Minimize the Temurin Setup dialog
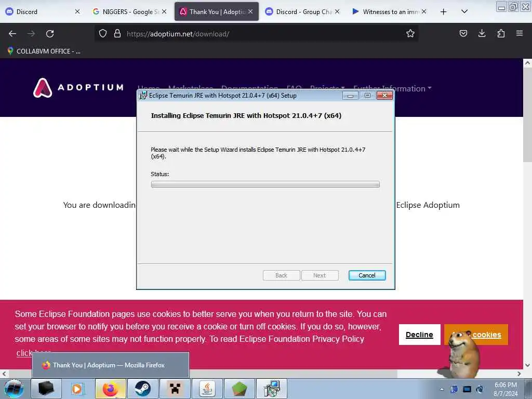 (350, 96)
